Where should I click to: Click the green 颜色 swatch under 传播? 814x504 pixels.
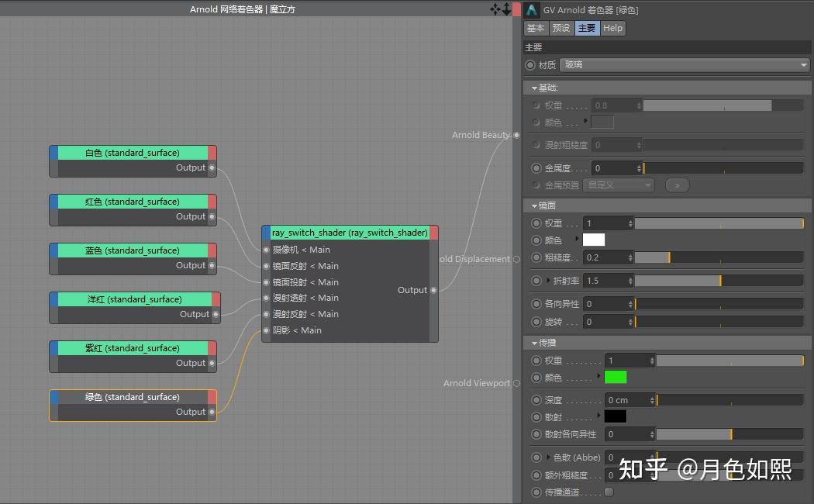click(x=616, y=377)
